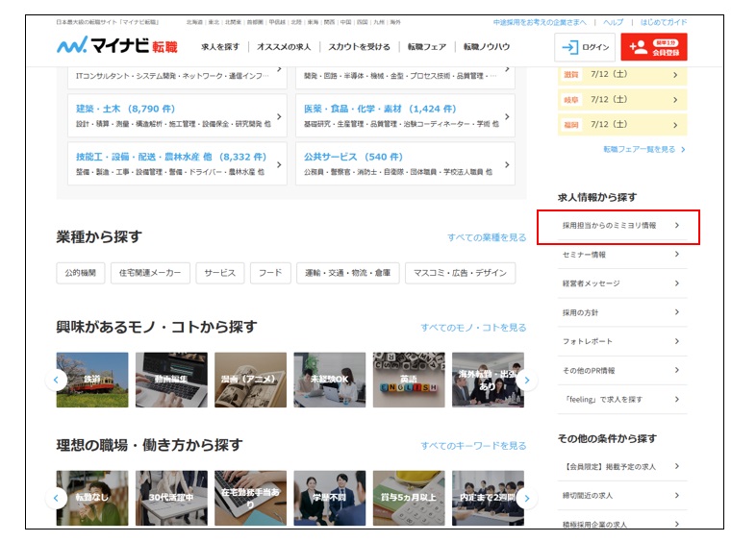
Task: Open the 英語 ENGLISH thumbnail
Action: tap(409, 380)
